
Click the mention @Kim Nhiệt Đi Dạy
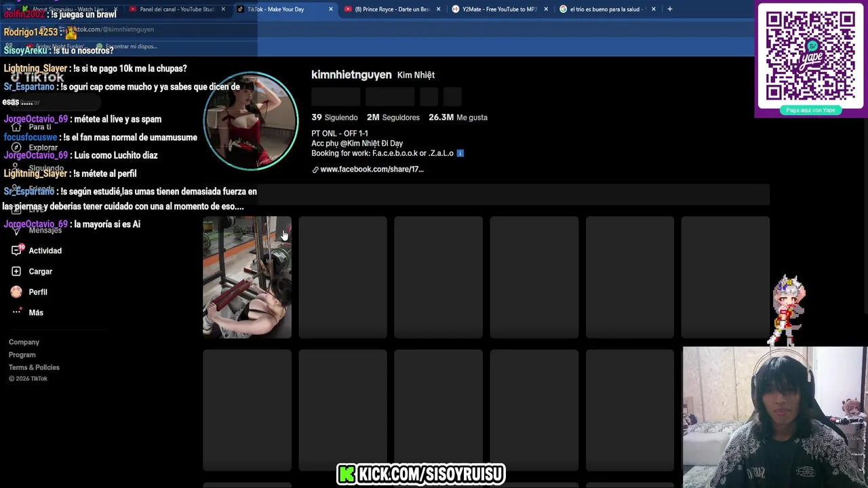tap(371, 144)
